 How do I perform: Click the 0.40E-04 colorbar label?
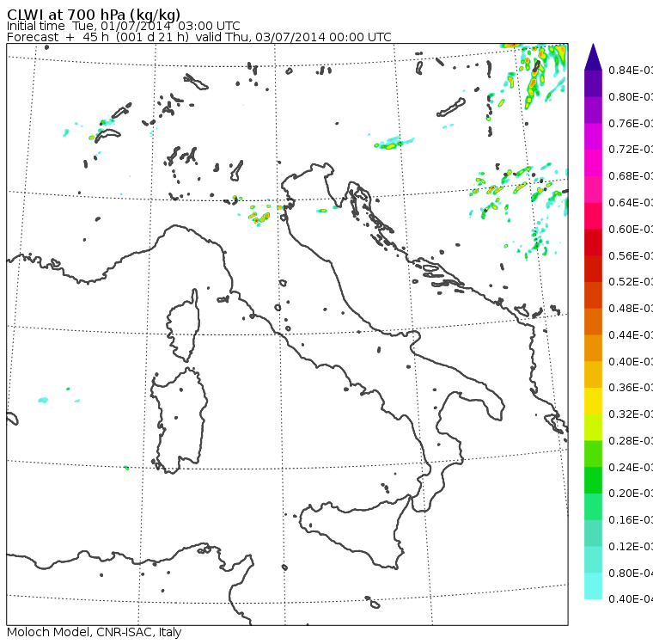(631, 599)
